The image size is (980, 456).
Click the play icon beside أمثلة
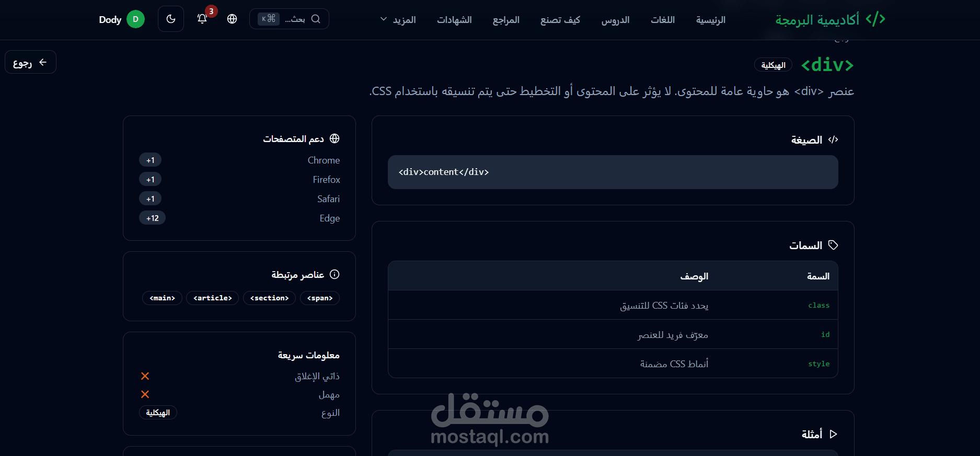(x=833, y=434)
